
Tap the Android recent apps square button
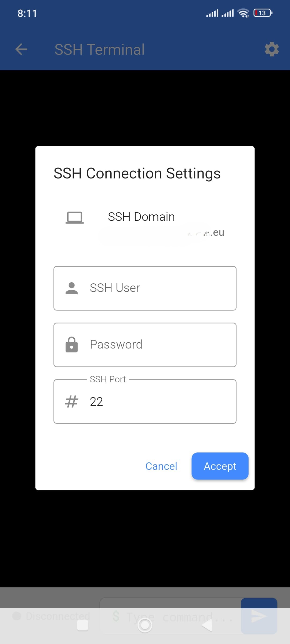(x=83, y=625)
